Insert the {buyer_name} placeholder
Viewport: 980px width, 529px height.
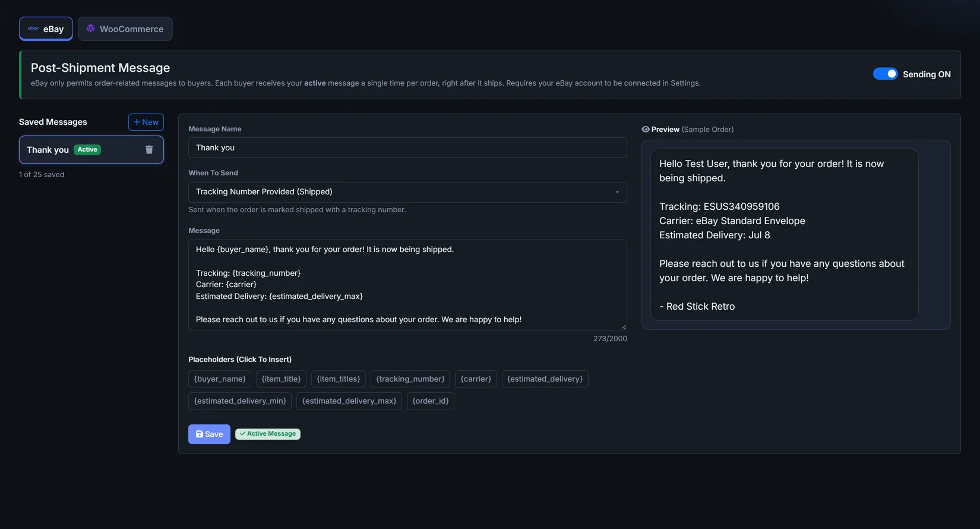(x=220, y=379)
